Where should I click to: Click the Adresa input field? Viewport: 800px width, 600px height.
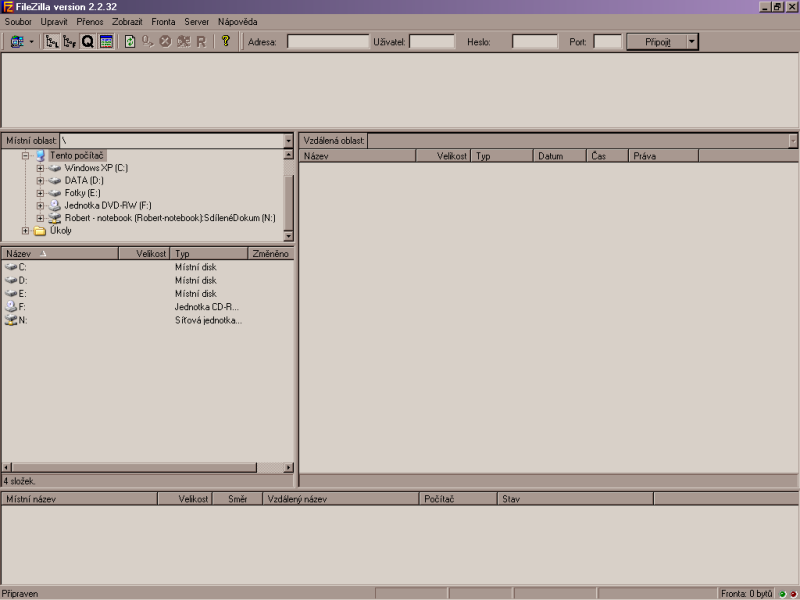(x=328, y=42)
